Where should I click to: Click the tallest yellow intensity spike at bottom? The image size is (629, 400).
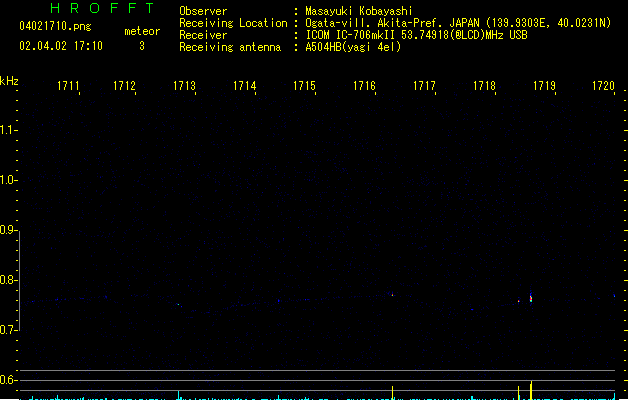[531, 390]
